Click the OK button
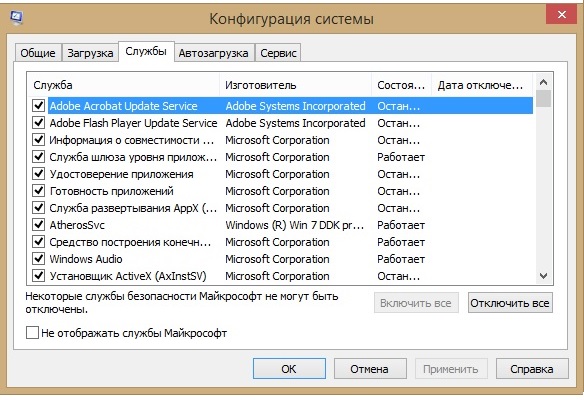The width and height of the screenshot is (584, 400). [289, 369]
